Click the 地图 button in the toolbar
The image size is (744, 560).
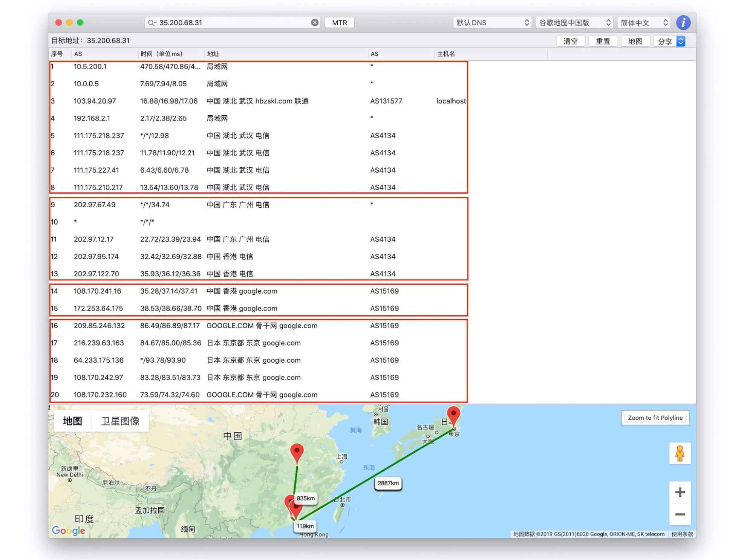(x=635, y=41)
